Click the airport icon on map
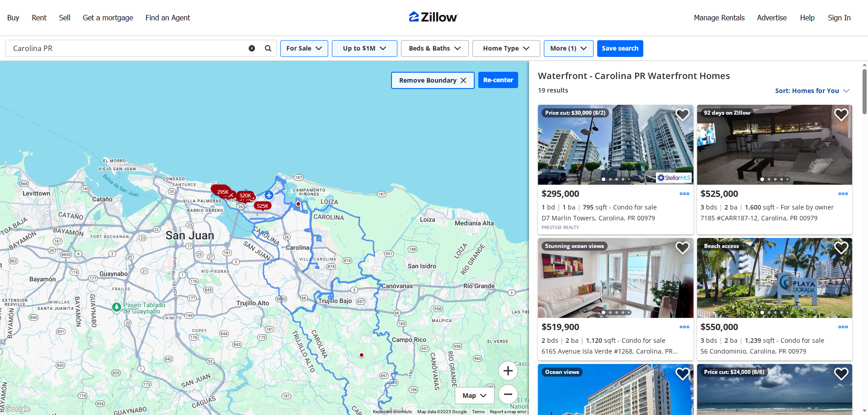Screen dimensions: 868x415 click(269, 195)
